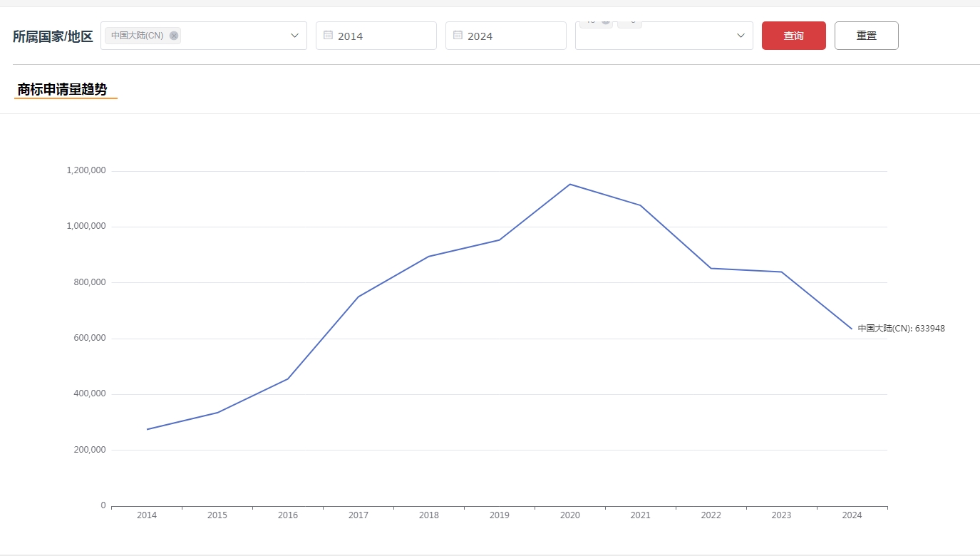Open the second multi-select dropdown arrow
This screenshot has width=980, height=556.
point(741,36)
